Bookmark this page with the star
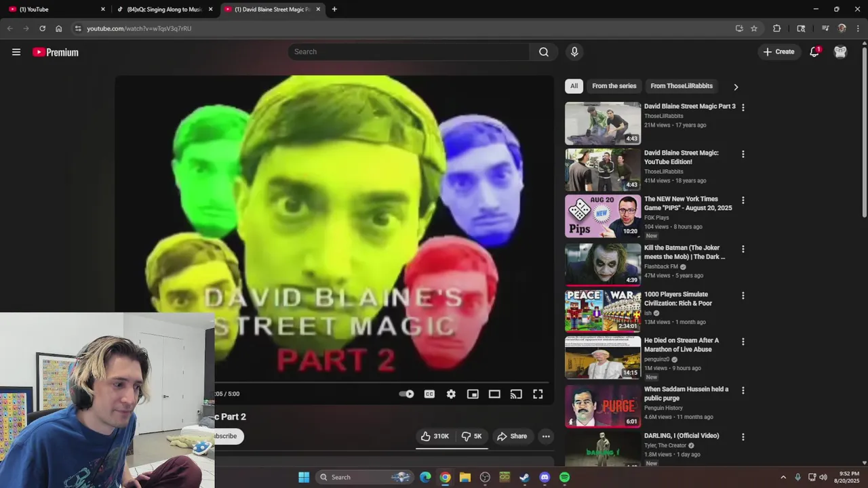 pos(754,28)
